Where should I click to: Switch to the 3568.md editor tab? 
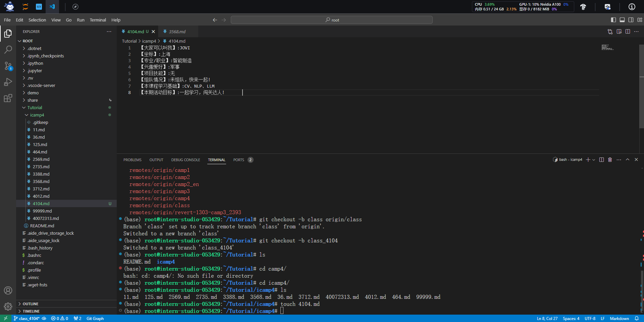pos(178,32)
